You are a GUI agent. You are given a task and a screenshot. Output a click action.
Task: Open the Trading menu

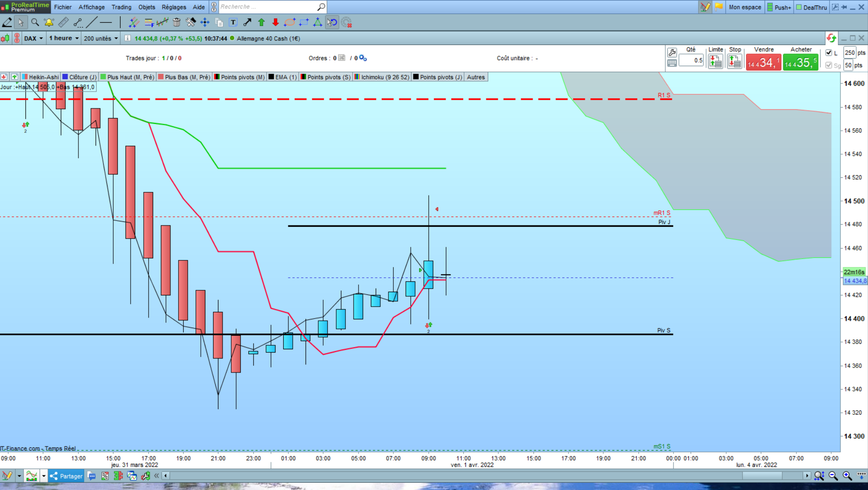[121, 7]
